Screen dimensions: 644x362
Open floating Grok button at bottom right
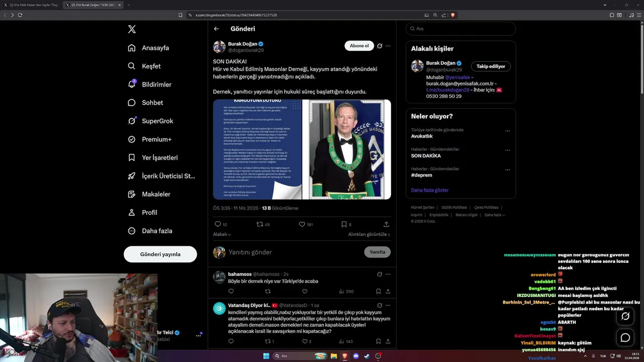(x=625, y=316)
